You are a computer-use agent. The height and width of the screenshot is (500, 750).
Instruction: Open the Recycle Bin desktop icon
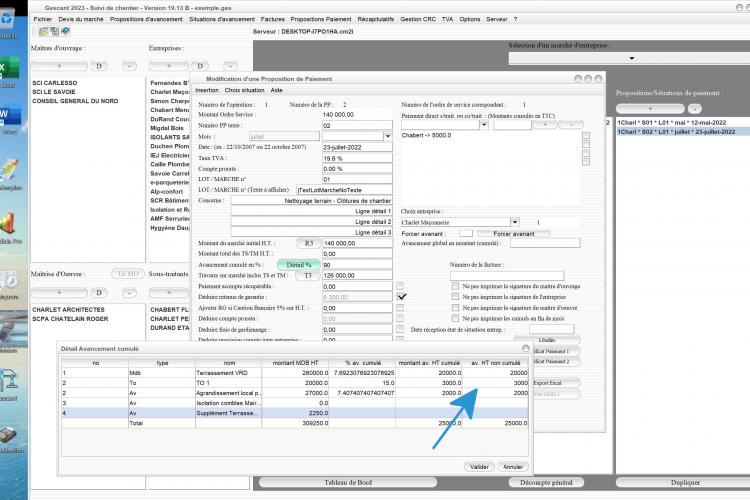pyautogui.click(x=7, y=22)
